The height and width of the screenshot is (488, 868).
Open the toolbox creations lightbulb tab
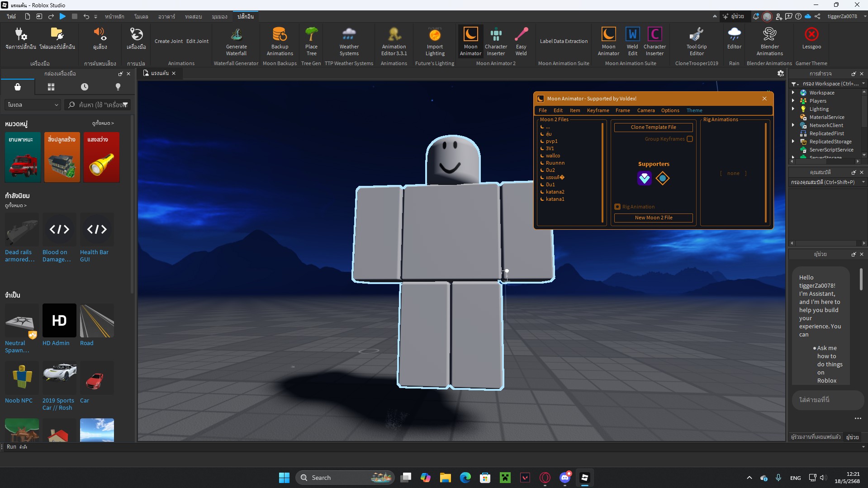[118, 86]
